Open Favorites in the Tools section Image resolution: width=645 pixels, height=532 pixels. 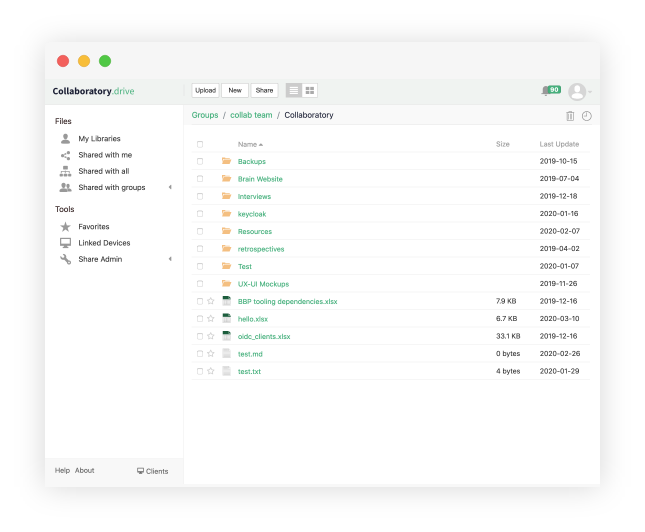(x=93, y=227)
